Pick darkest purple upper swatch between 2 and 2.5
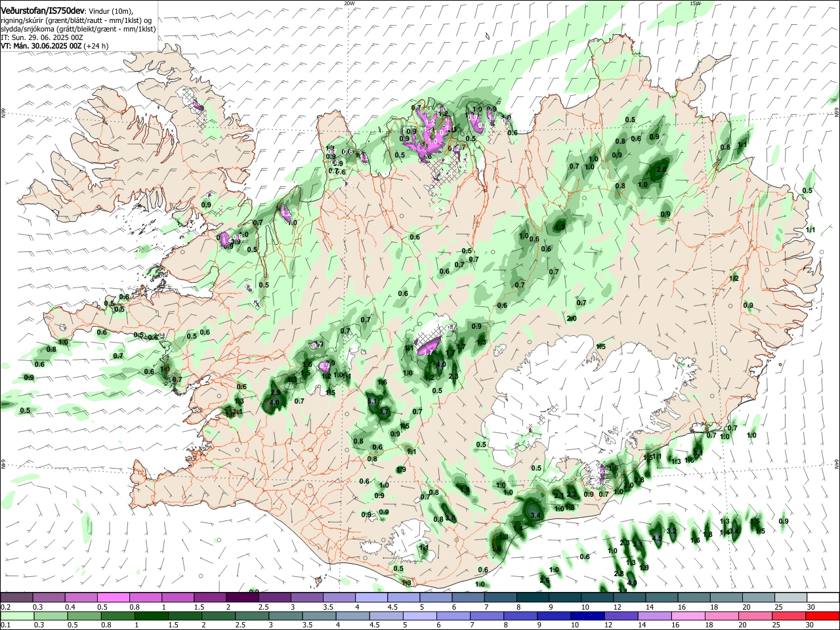Viewport: 840px width, 630px height. point(241,597)
